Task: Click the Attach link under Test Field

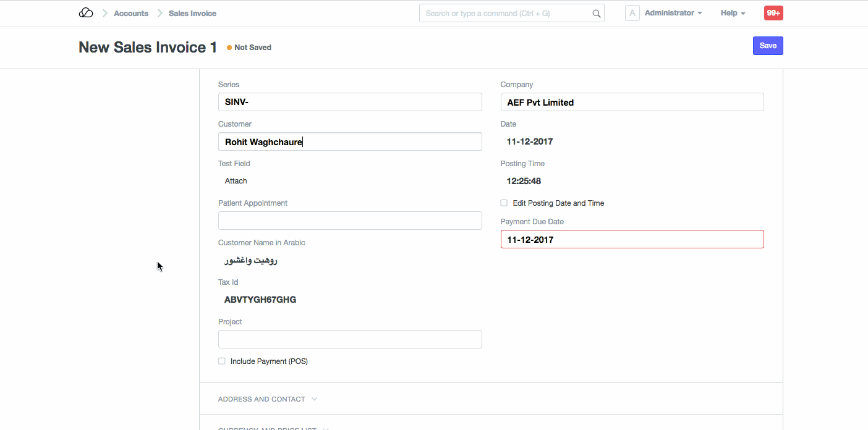Action: tap(236, 181)
